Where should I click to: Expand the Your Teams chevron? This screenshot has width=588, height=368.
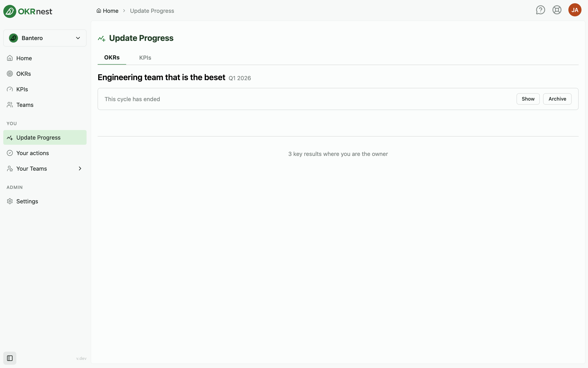(x=80, y=168)
